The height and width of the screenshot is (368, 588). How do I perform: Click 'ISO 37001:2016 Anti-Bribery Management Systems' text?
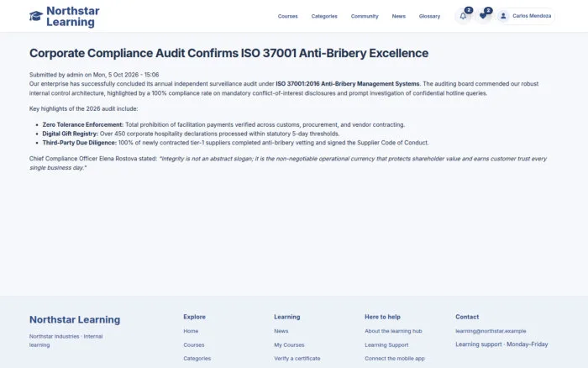(347, 84)
